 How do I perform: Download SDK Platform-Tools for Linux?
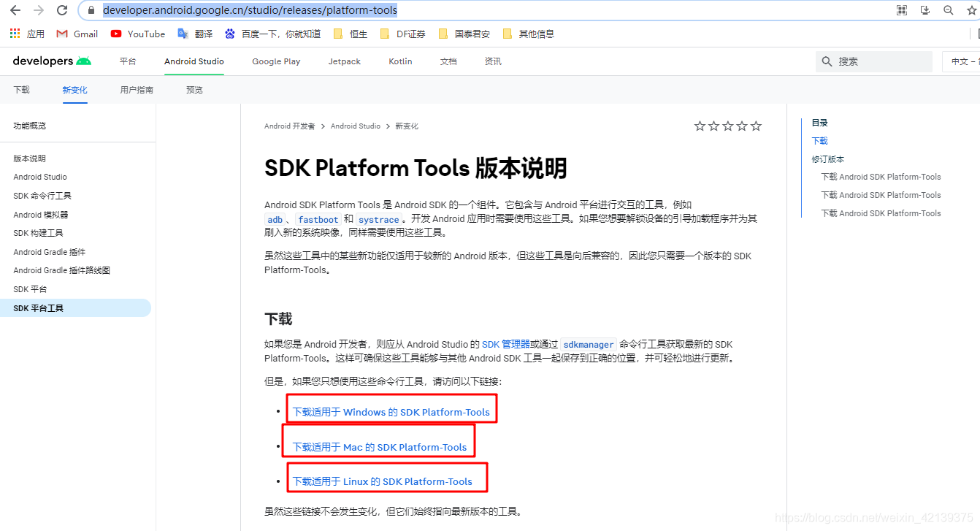pyautogui.click(x=383, y=481)
